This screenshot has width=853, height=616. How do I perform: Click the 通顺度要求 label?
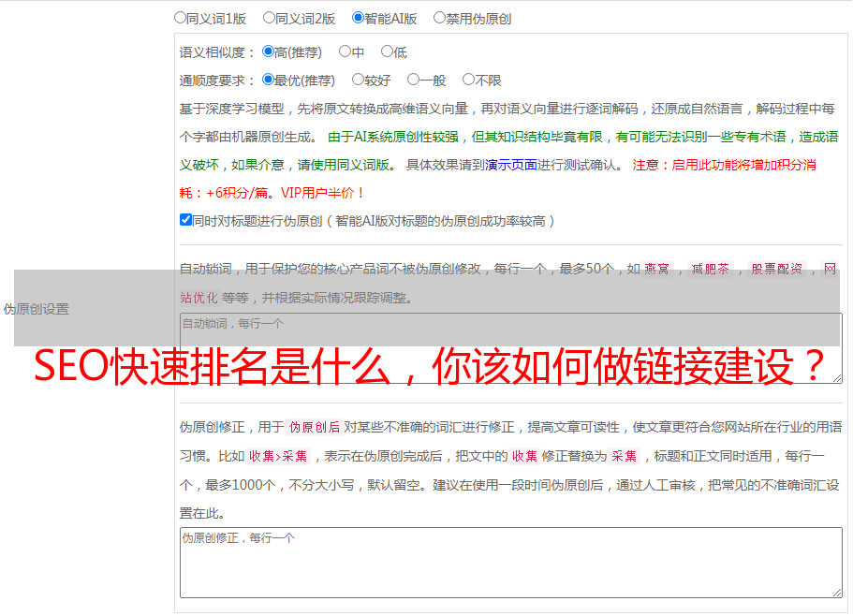pos(216,81)
